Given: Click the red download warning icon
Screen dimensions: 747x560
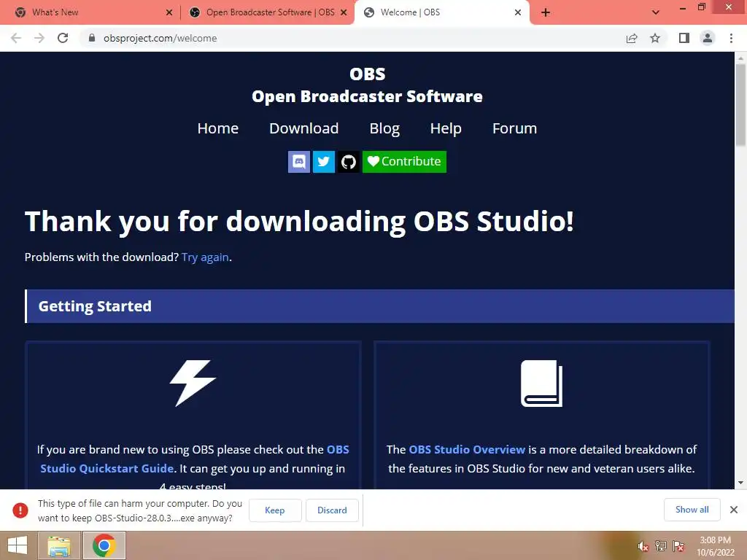Looking at the screenshot, I should [20, 510].
